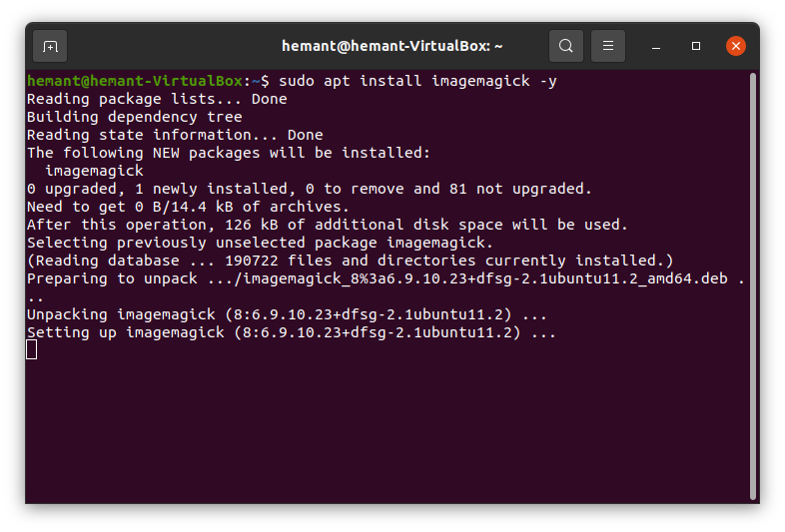Click the 'sudo apt install imagemagick -y' command
This screenshot has height=532, width=785.
tap(417, 81)
